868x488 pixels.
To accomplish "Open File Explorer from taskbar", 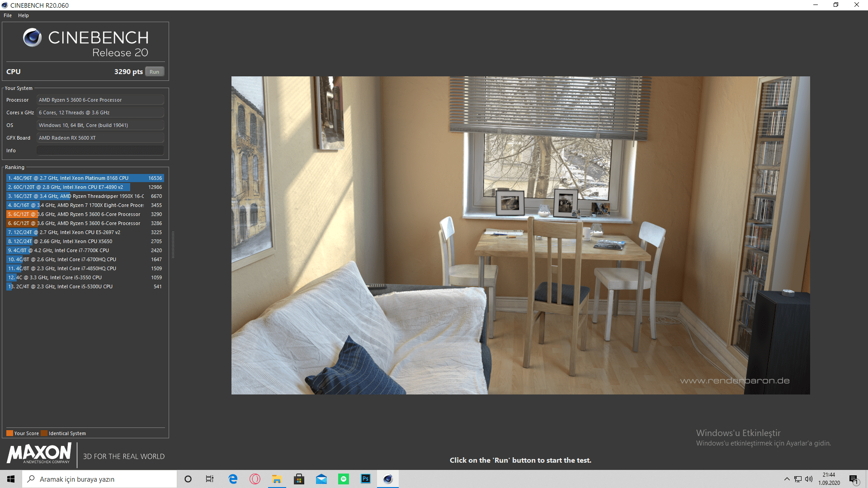I will tap(277, 479).
